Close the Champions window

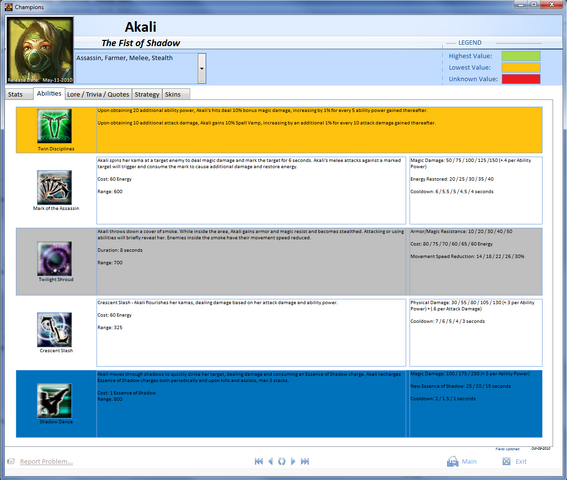(552, 5)
